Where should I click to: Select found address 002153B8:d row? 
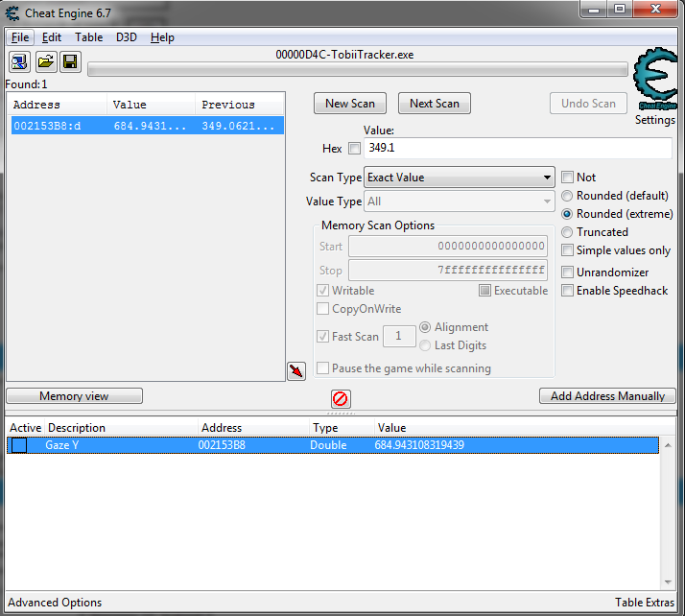(x=147, y=126)
